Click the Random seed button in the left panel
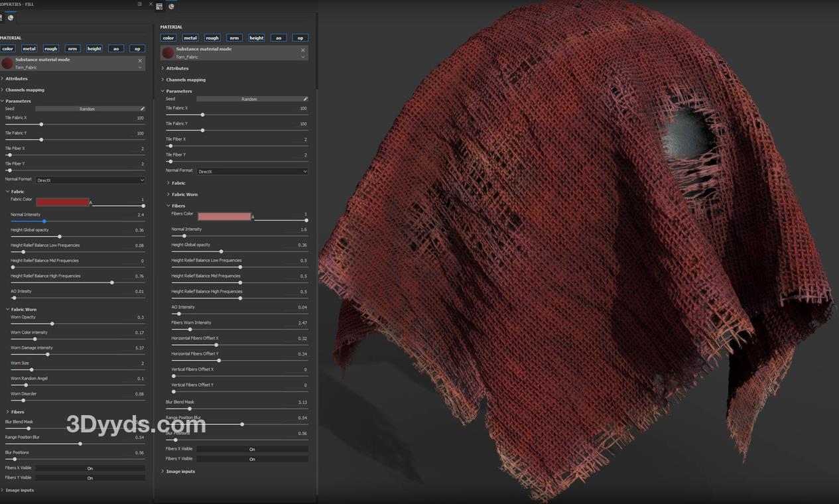The image size is (839, 504). (87, 109)
